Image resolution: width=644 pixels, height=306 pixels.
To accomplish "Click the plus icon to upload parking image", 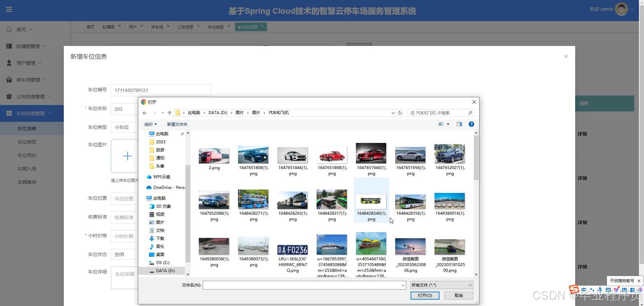I will click(128, 156).
